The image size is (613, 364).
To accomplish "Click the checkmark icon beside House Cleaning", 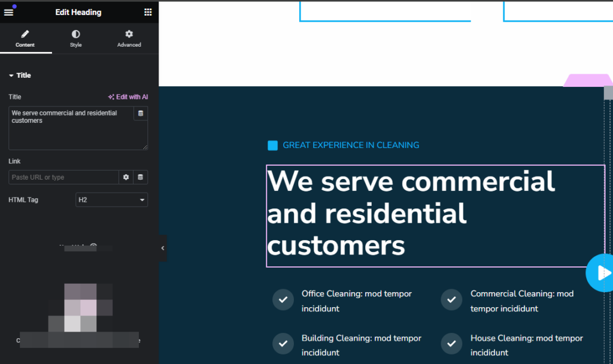I will click(451, 344).
